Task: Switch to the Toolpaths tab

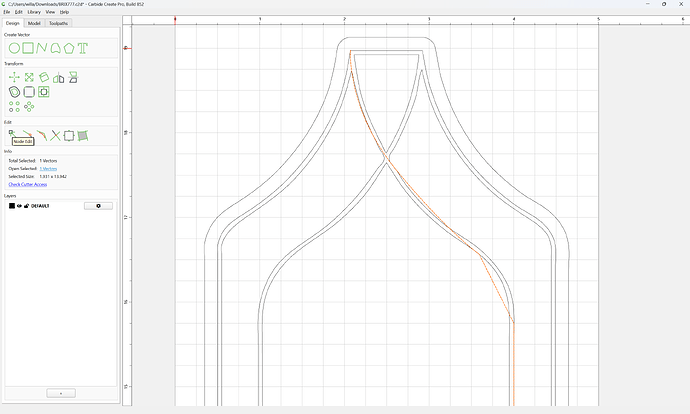Action: [59, 23]
